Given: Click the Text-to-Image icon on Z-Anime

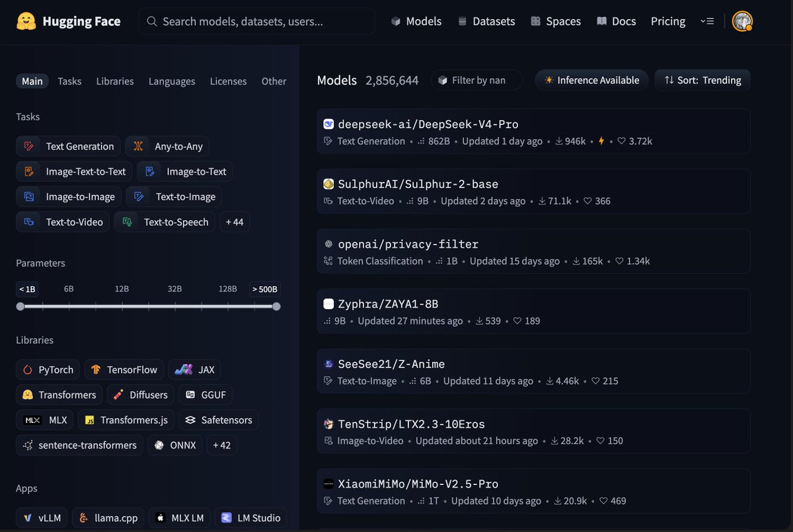Looking at the screenshot, I should pos(328,381).
